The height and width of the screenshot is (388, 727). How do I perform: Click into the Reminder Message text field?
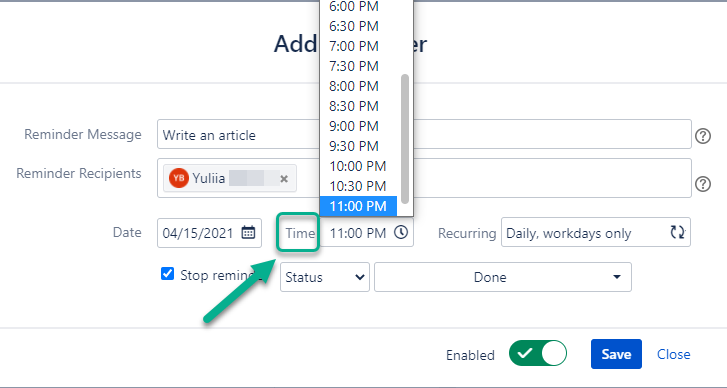click(x=424, y=134)
